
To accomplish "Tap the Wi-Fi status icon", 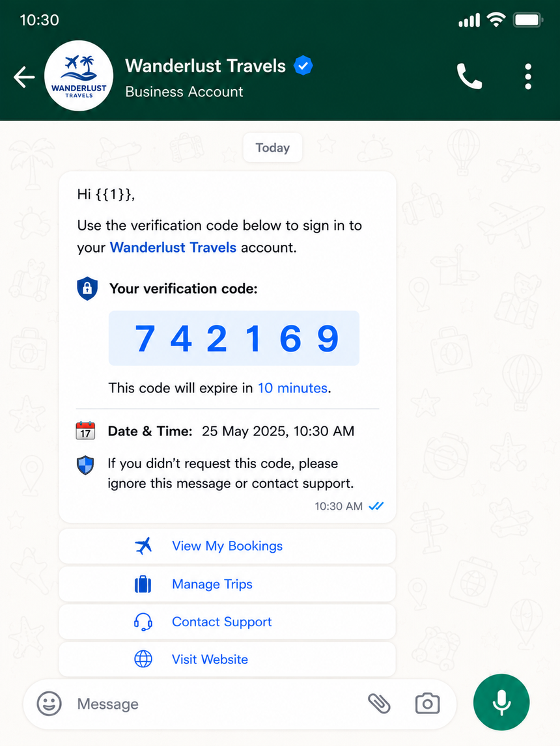I will click(x=496, y=20).
